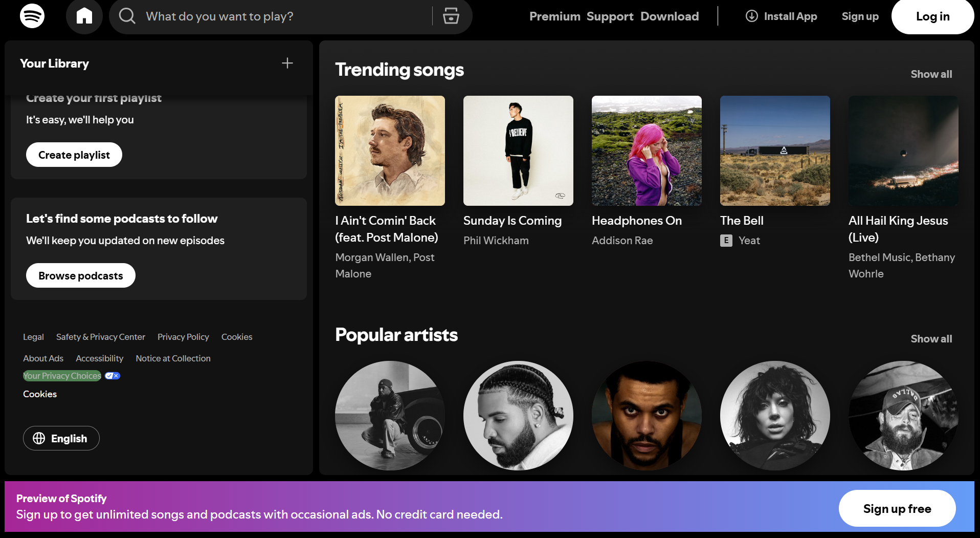Click the Browse podcasts button

click(81, 275)
